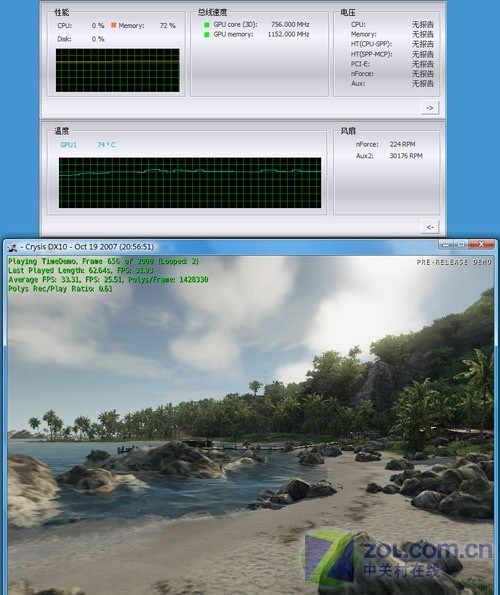Click the 'Average FPS: 33.31' overlay line
The height and width of the screenshot is (595, 500).
[x=108, y=279]
